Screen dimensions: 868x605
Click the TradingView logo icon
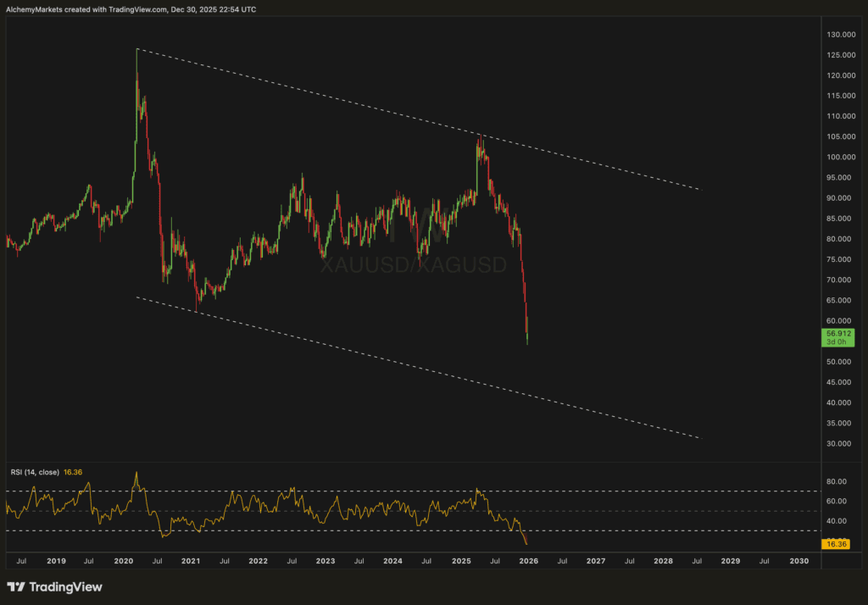click(x=16, y=586)
